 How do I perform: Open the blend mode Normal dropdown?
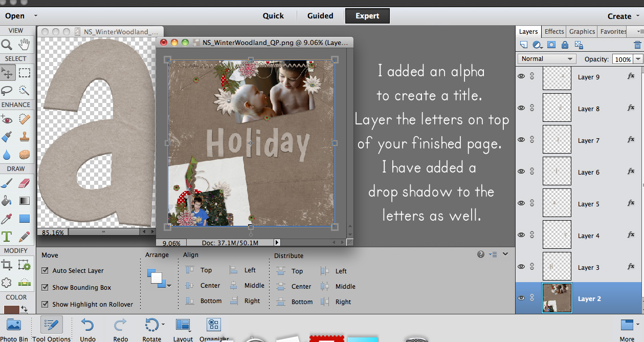click(x=547, y=59)
